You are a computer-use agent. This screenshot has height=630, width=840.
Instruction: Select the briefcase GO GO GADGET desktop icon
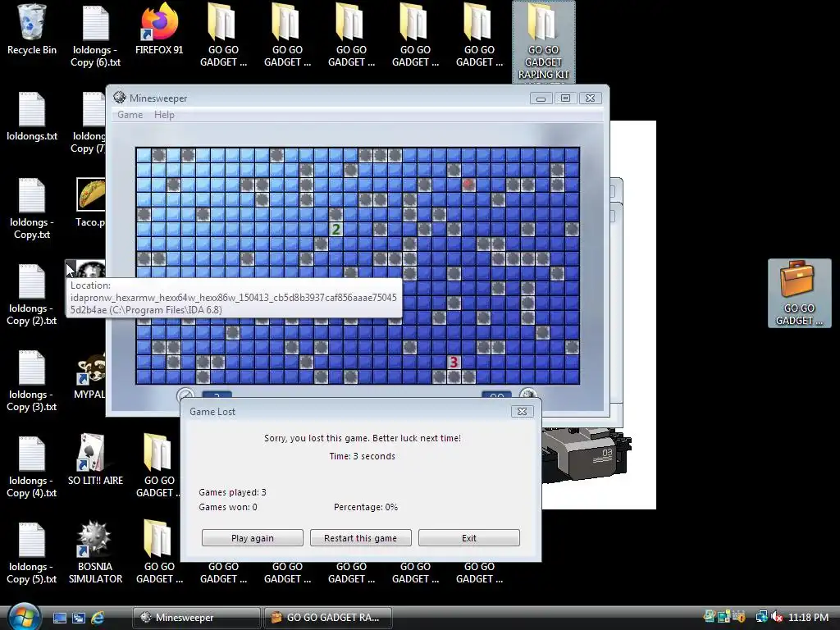(799, 293)
